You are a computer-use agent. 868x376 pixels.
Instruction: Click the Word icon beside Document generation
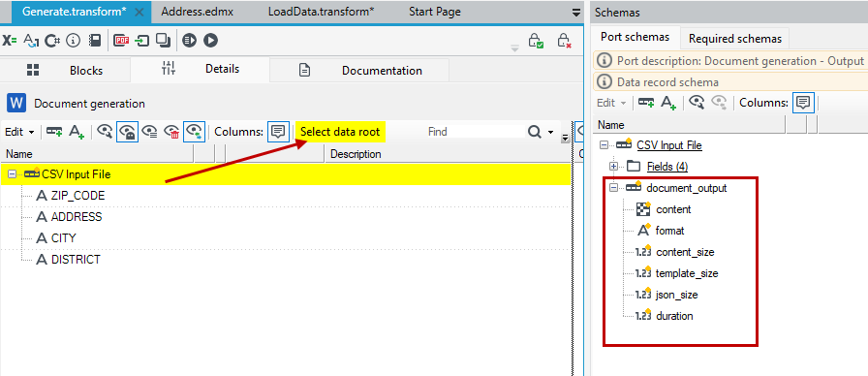pos(17,103)
